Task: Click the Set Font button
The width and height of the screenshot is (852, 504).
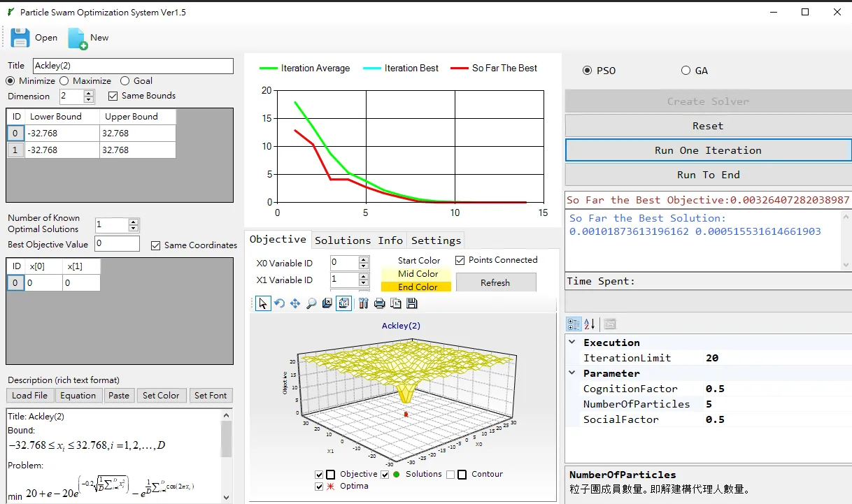Action: [x=211, y=396]
